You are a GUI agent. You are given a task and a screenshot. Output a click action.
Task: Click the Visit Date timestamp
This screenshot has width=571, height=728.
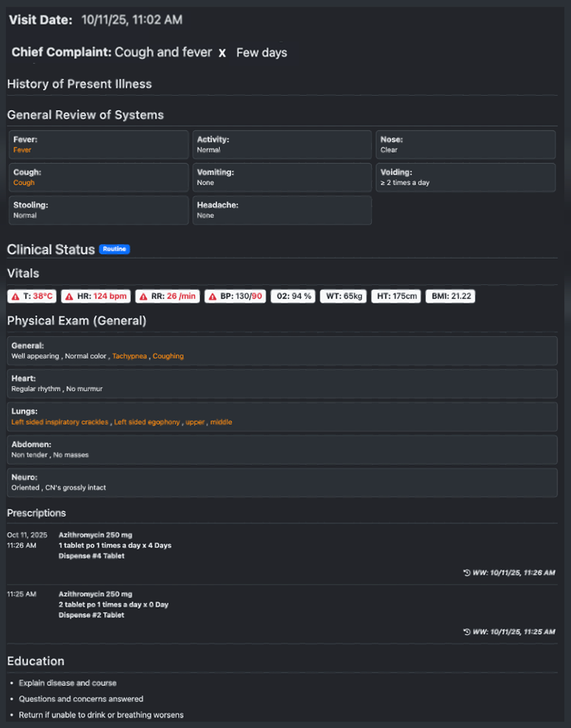tap(132, 20)
